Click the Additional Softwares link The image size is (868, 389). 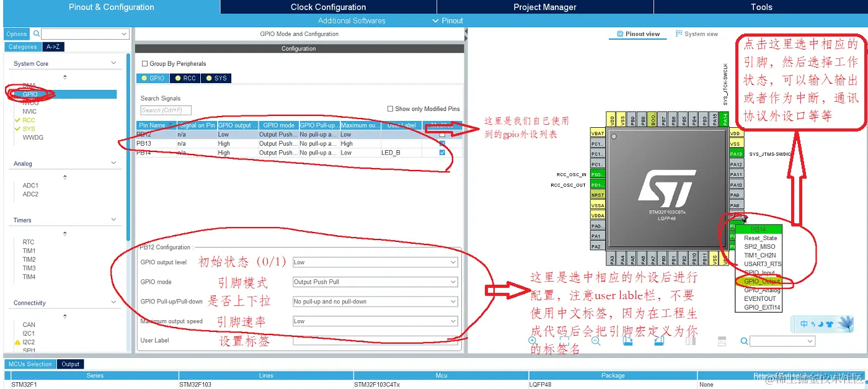(352, 20)
